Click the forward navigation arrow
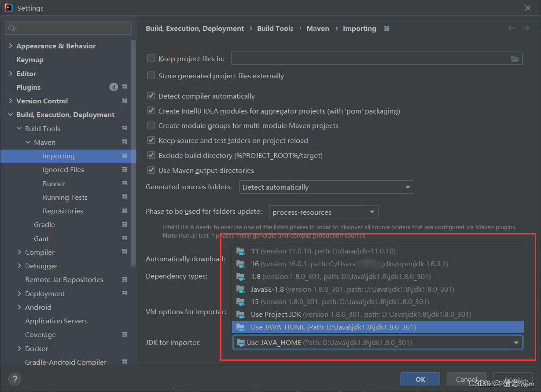Screen dimensions: 541x392 pos(526,28)
